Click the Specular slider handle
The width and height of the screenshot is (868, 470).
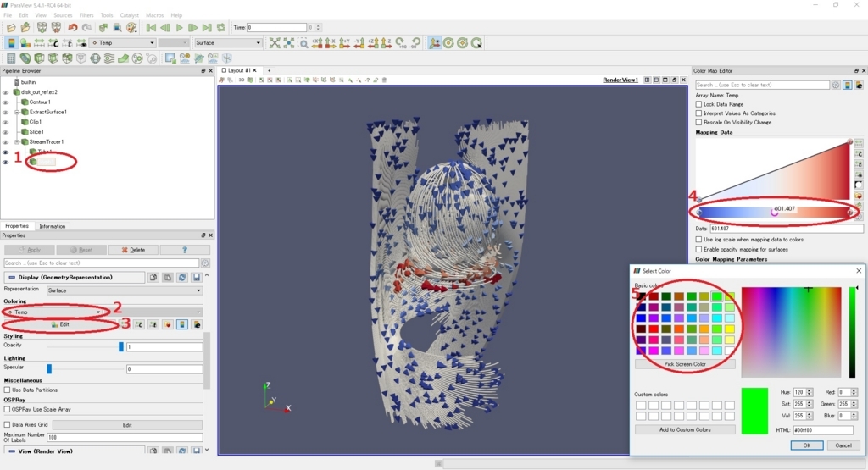(48, 369)
